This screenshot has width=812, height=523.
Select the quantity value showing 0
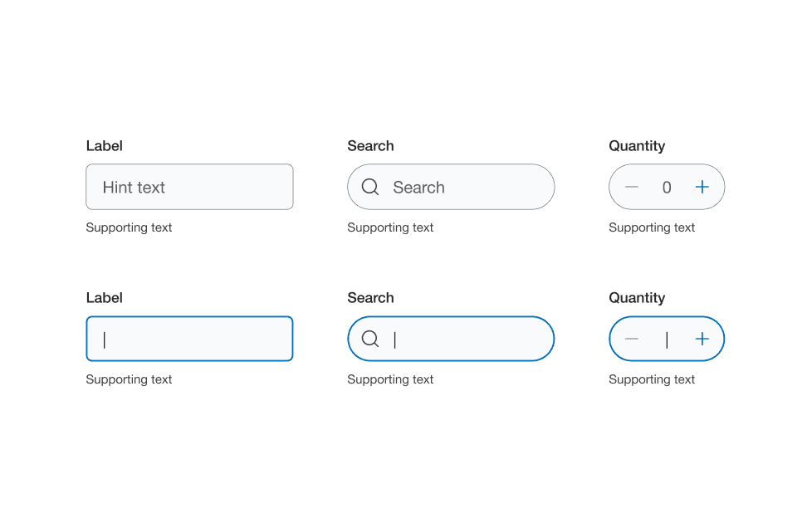point(666,187)
